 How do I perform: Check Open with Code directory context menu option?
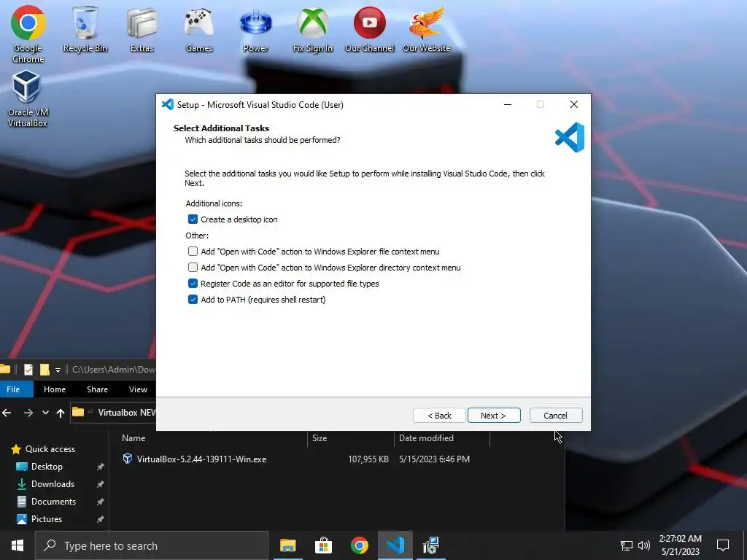coord(193,267)
